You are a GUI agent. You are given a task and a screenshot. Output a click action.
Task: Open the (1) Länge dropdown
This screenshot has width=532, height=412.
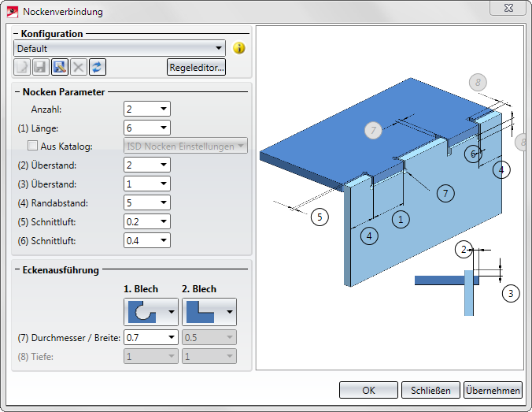(x=164, y=128)
